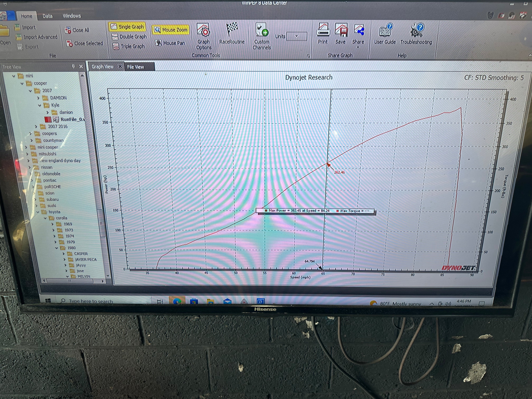Open the Data ribbon tab
Viewport: 532px width, 399px height.
click(x=47, y=16)
